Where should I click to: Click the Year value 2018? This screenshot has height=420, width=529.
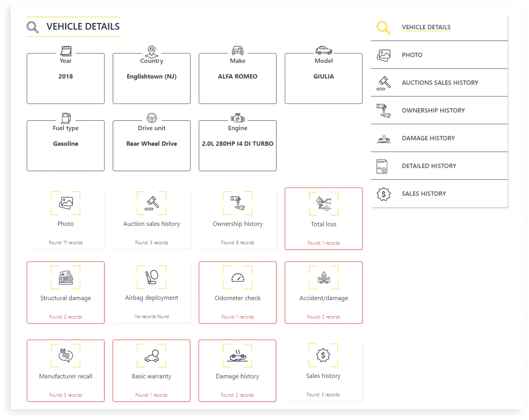coord(66,77)
